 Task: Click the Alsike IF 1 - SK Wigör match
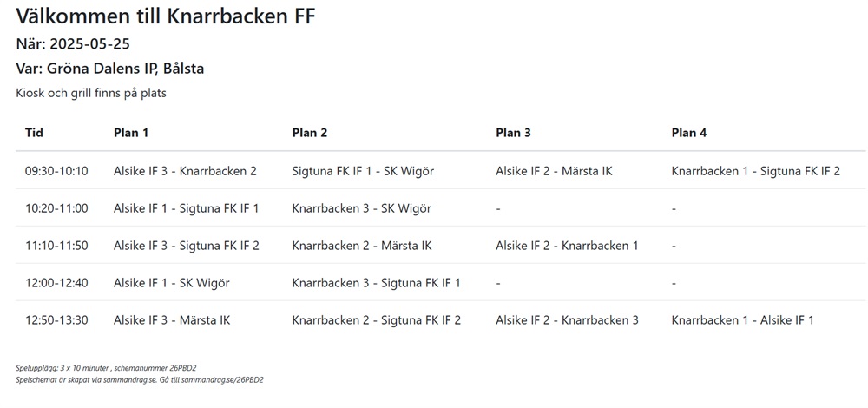171,283
